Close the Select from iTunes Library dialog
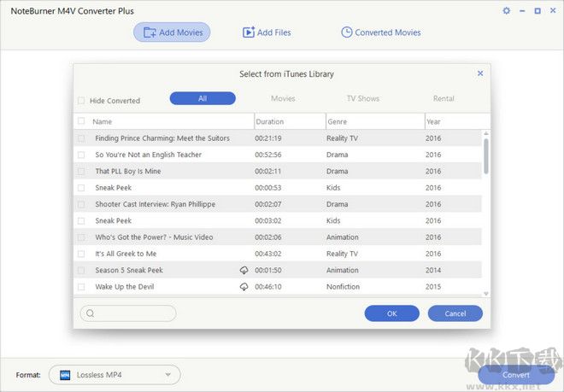This screenshot has height=392, width=564. point(480,74)
